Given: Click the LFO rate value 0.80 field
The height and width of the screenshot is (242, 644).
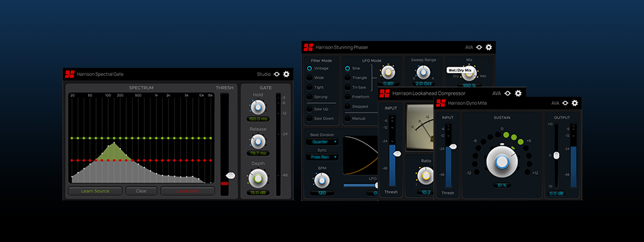Looking at the screenshot, I should click(388, 83).
